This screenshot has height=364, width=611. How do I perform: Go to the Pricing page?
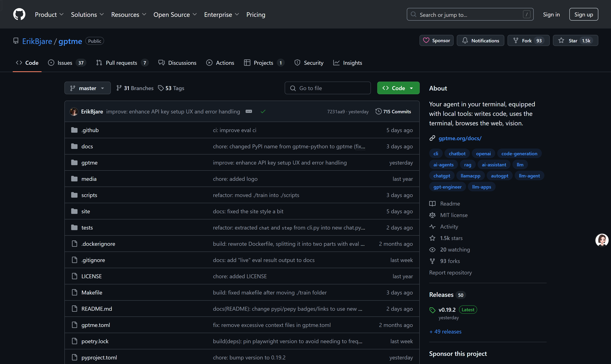(x=256, y=14)
